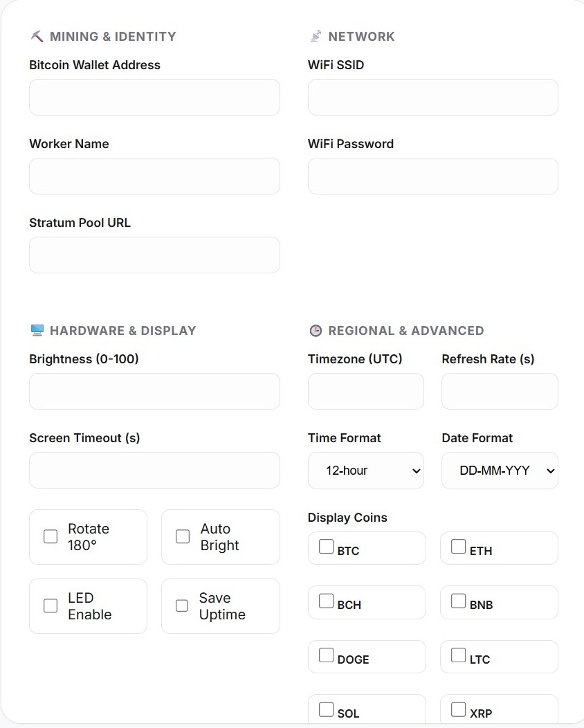Click the Brightness (0-100) field
The image size is (584, 728).
(x=154, y=391)
